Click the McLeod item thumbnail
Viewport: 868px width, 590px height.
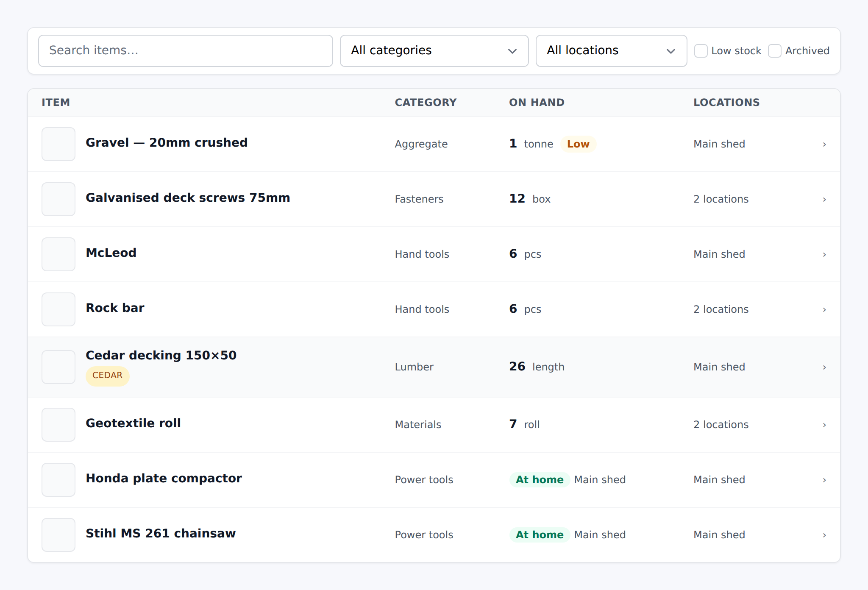(58, 254)
